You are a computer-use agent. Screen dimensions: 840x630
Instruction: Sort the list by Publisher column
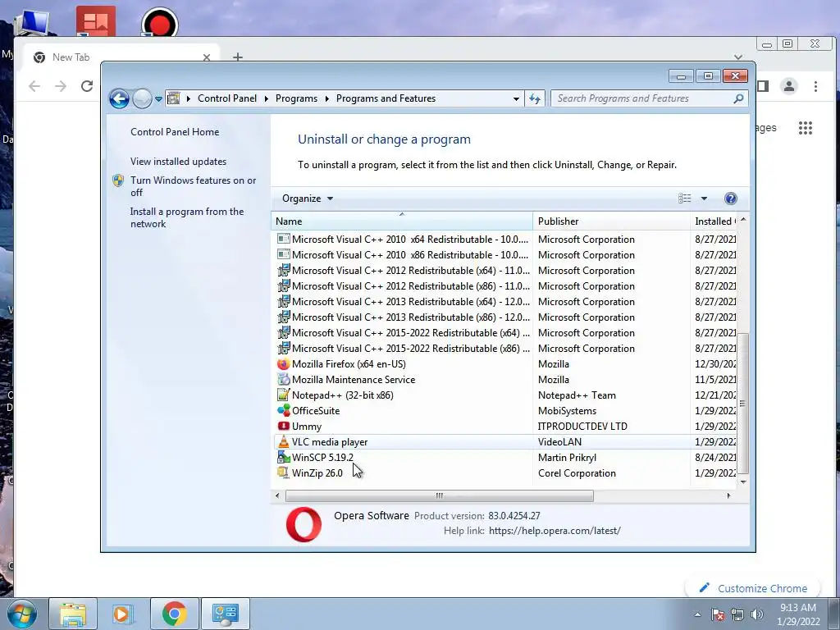(611, 221)
